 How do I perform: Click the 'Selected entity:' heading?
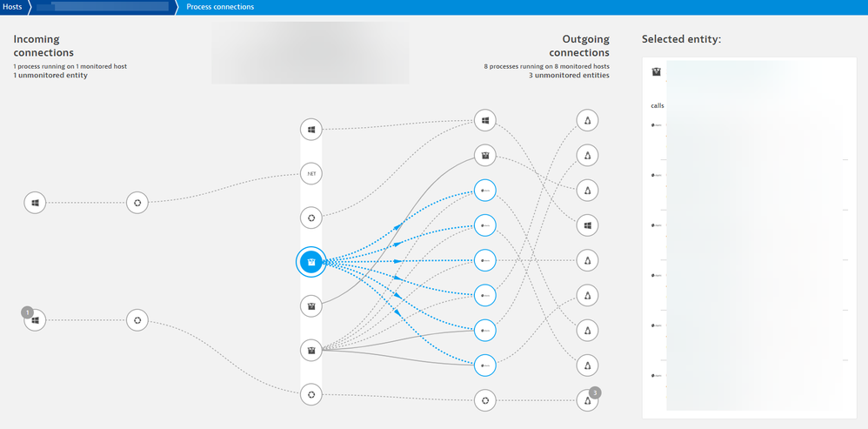click(682, 39)
